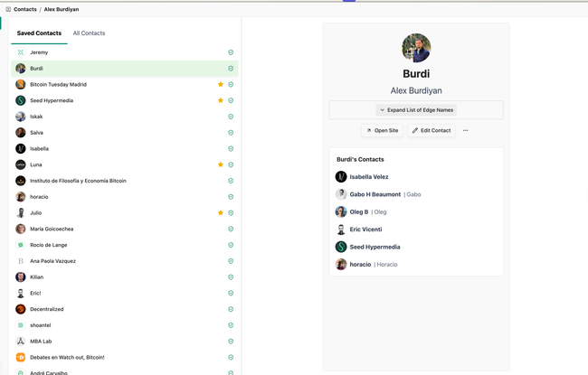Viewport: 588px width, 375px height.
Task: Expand List of Edge Names
Action: point(416,110)
